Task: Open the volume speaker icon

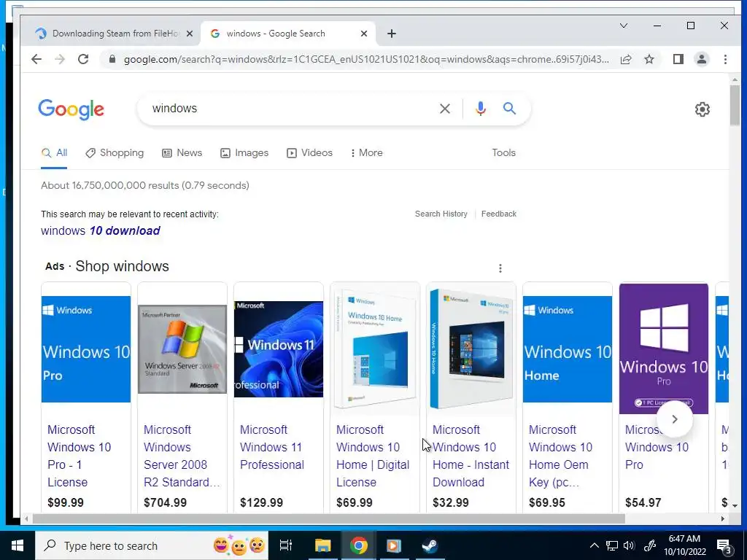Action: click(x=629, y=545)
